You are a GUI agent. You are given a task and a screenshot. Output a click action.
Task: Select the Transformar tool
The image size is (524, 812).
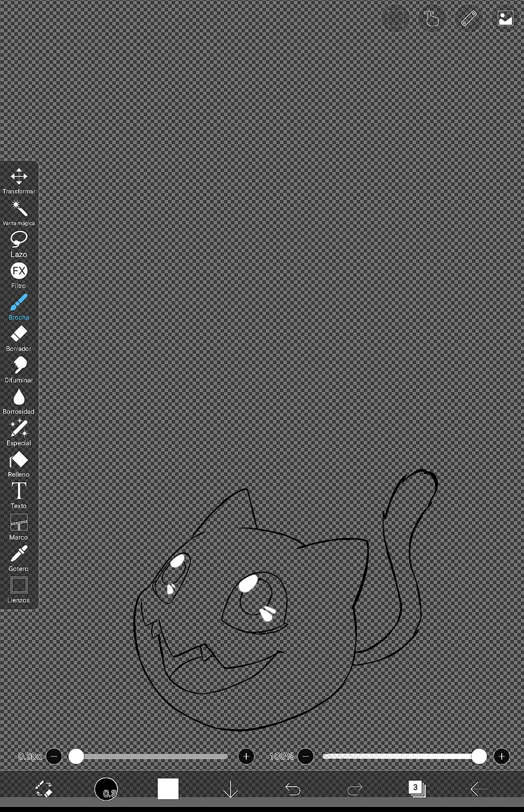[19, 181]
